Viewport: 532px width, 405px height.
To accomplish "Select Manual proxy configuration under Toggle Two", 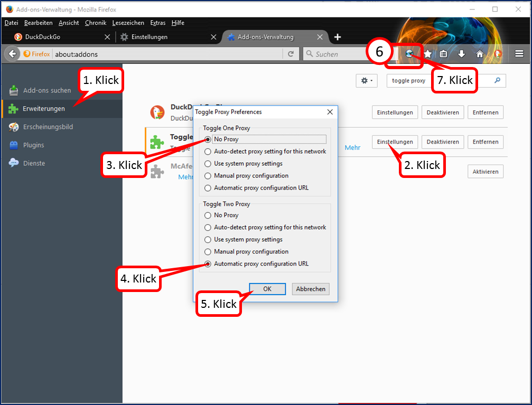I will tap(208, 252).
